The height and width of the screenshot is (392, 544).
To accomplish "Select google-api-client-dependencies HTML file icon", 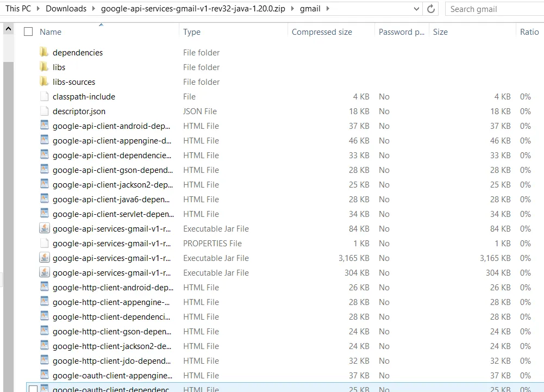I will (x=44, y=155).
